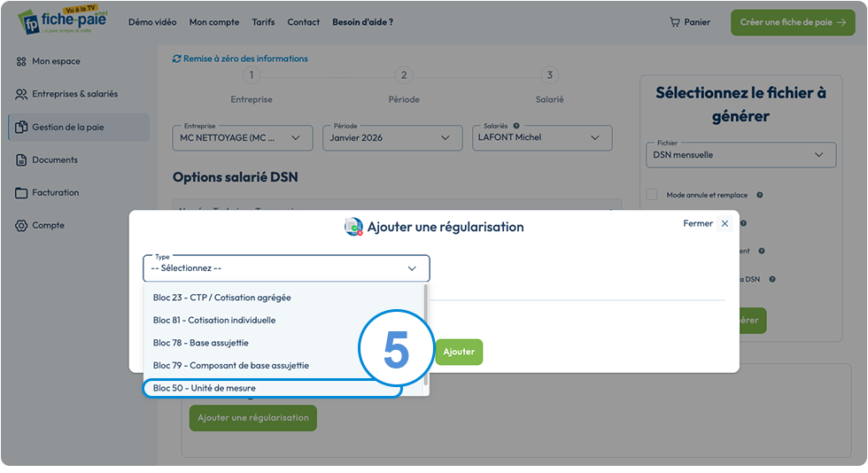
Task: Open the Contact page
Action: click(303, 22)
